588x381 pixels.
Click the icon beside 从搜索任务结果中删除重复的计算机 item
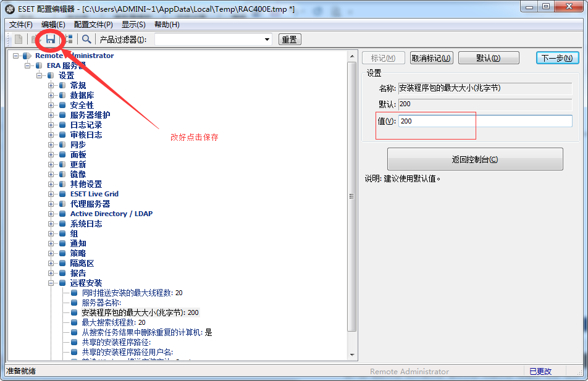pos(74,332)
